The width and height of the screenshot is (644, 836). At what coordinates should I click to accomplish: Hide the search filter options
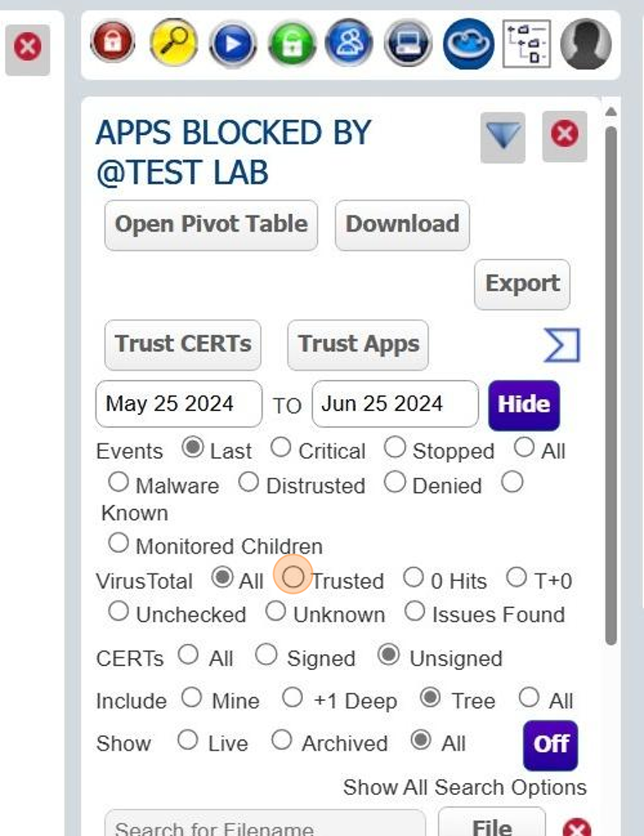pos(523,404)
